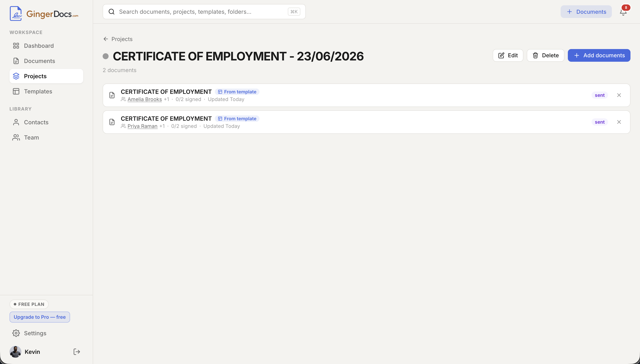Go to Documents in sidebar
640x364 pixels.
tap(46, 61)
